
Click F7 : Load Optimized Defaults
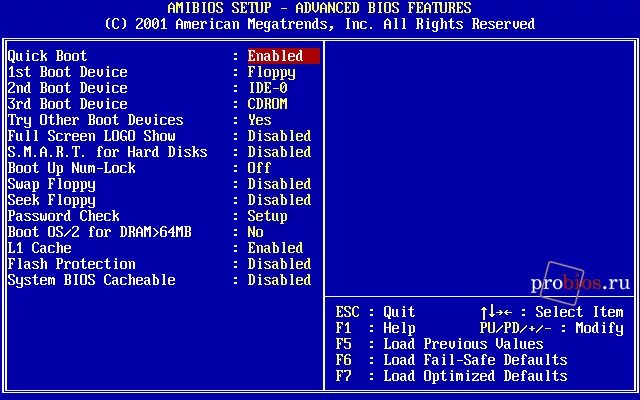click(x=451, y=376)
